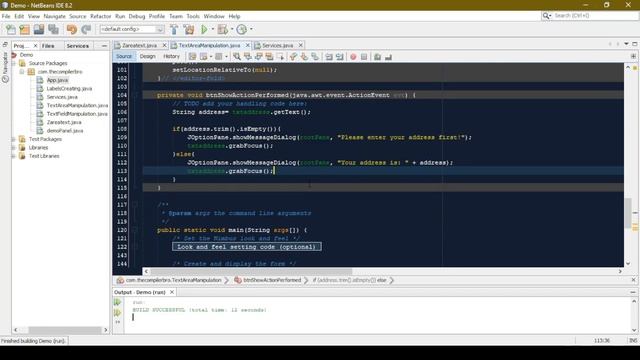640x360 pixels.
Task: Collapse the com.thecompilerbro package node
Action: pyautogui.click(x=22, y=72)
